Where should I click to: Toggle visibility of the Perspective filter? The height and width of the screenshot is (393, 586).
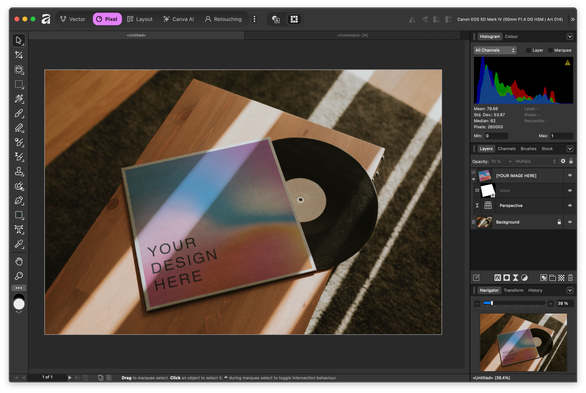pyautogui.click(x=570, y=205)
